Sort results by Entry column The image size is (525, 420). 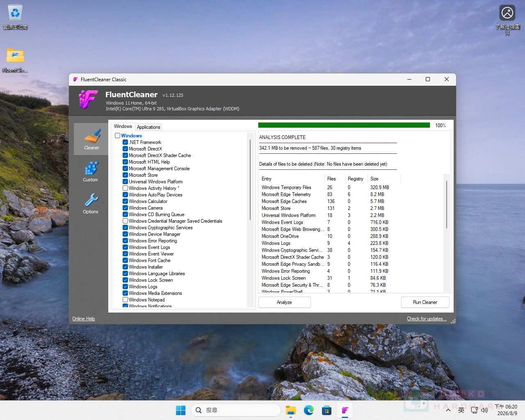point(292,179)
